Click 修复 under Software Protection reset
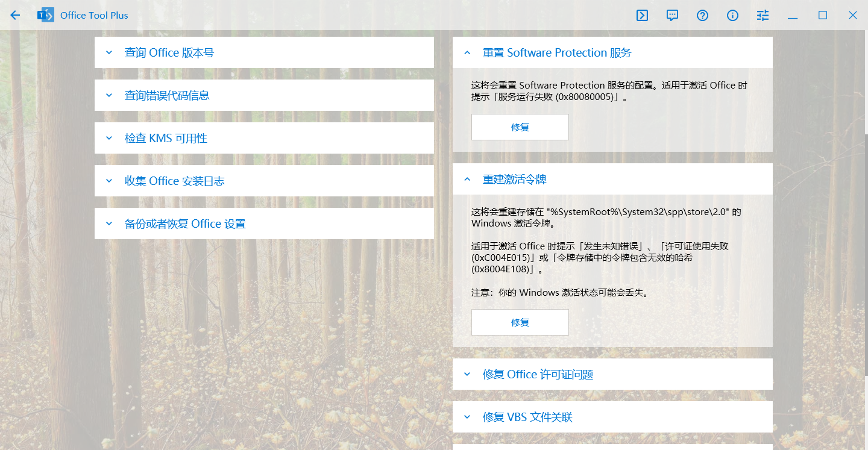 [x=520, y=128]
